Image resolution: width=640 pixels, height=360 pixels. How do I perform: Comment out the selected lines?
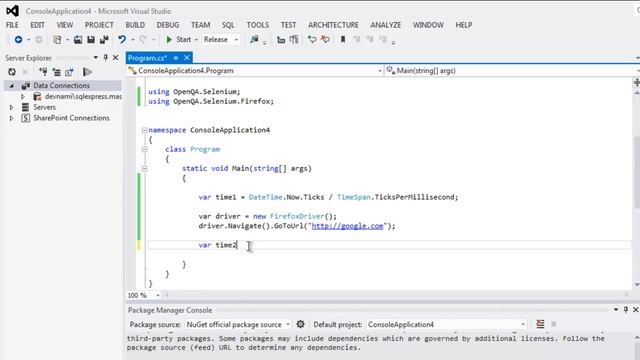[312, 40]
